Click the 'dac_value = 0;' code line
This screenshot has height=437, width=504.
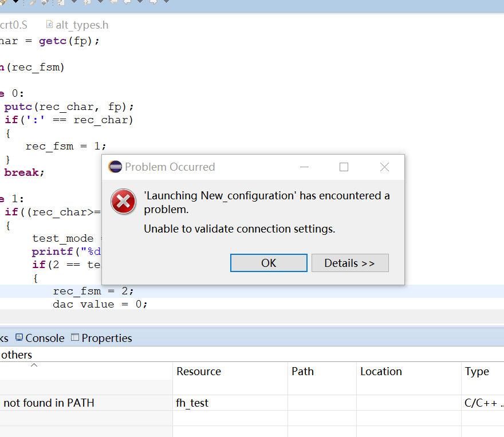[x=100, y=304]
